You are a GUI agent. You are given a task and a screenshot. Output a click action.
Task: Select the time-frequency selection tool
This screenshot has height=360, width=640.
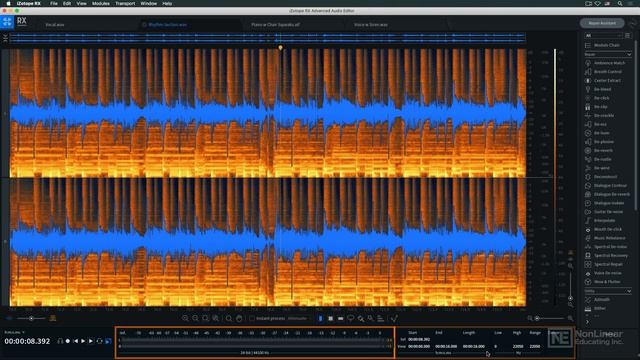331,318
